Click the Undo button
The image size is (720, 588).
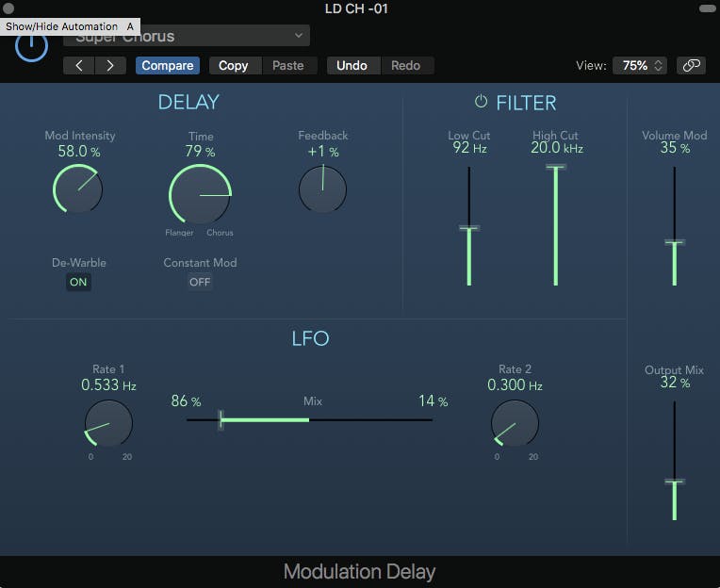[352, 65]
